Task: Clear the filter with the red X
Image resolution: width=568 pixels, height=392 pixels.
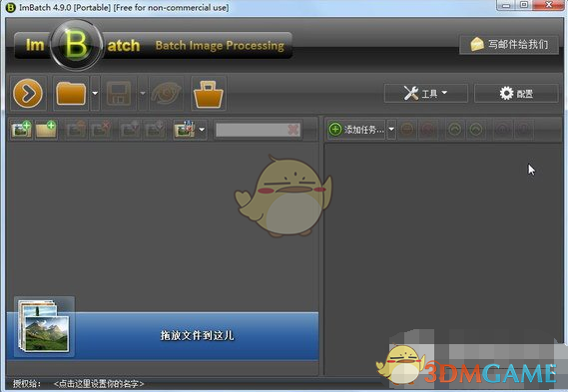Action: click(x=293, y=130)
